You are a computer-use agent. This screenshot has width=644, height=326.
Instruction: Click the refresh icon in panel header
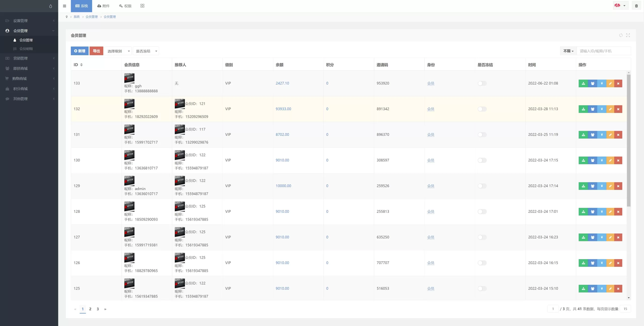[621, 35]
